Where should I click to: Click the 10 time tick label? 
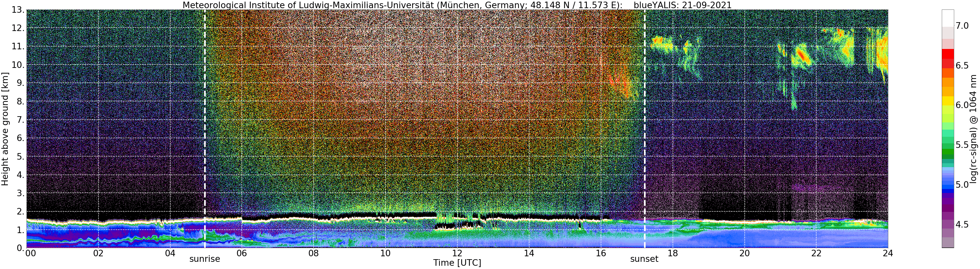coord(385,253)
